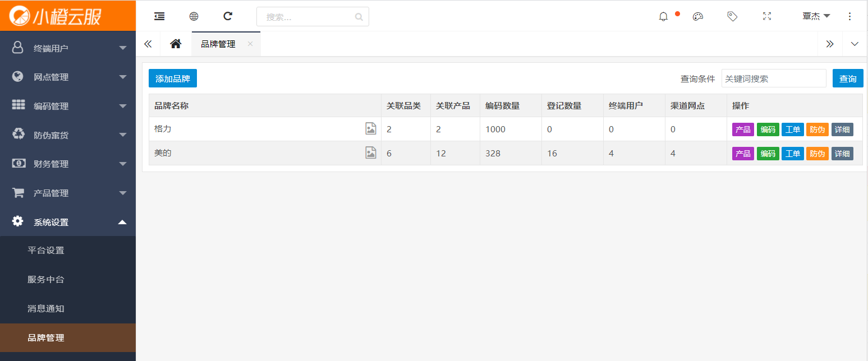Expand the 编码管理 menu arrow
The image size is (868, 361).
click(123, 107)
